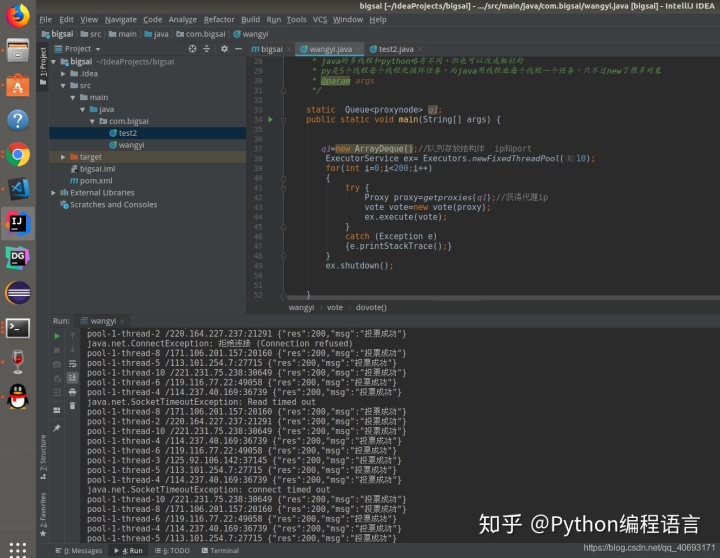Collapse the src folder
This screenshot has width=720, height=558.
63,85
